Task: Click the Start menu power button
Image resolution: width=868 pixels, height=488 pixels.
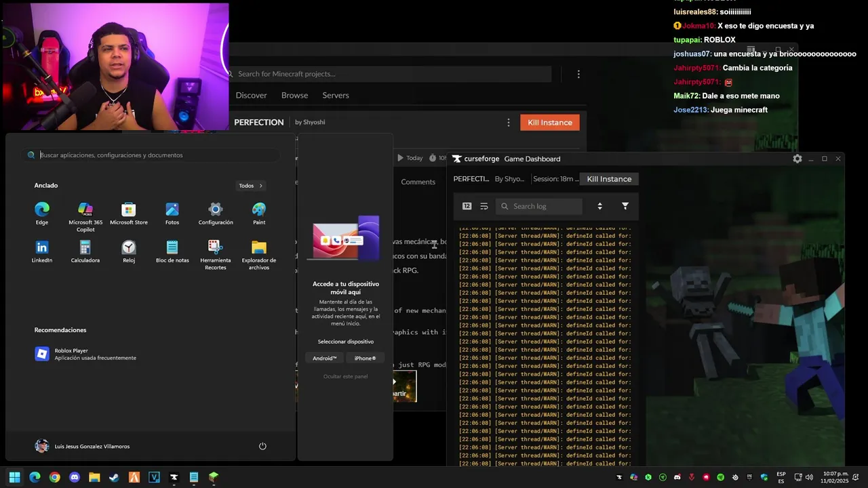Action: click(262, 446)
